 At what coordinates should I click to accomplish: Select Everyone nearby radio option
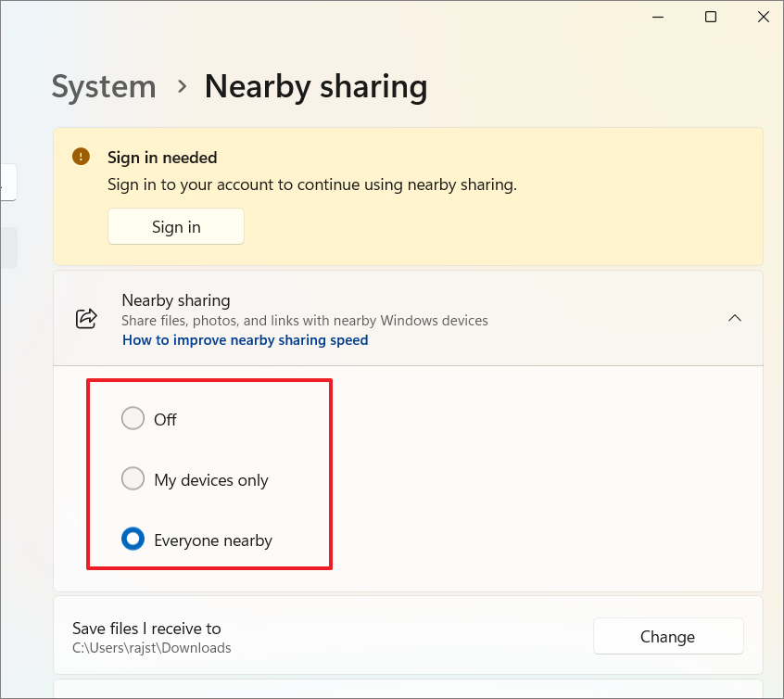pyautogui.click(x=133, y=539)
